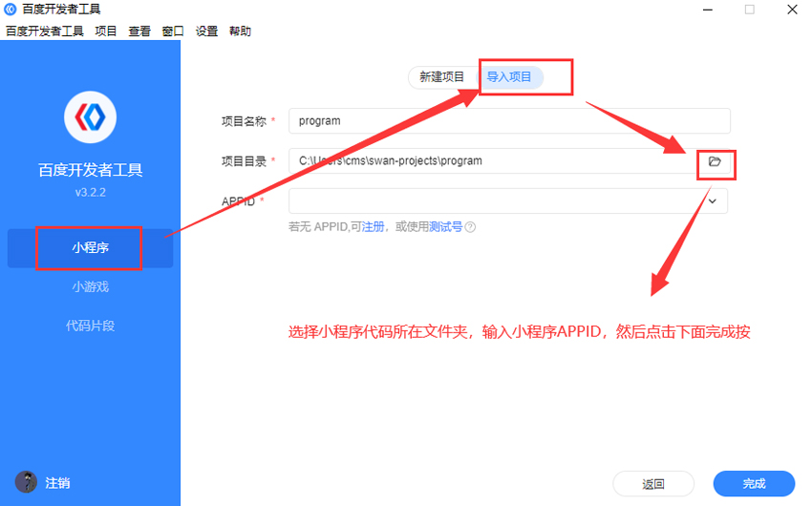Select 小游戏 in the sidebar
812x506 pixels.
(90, 286)
